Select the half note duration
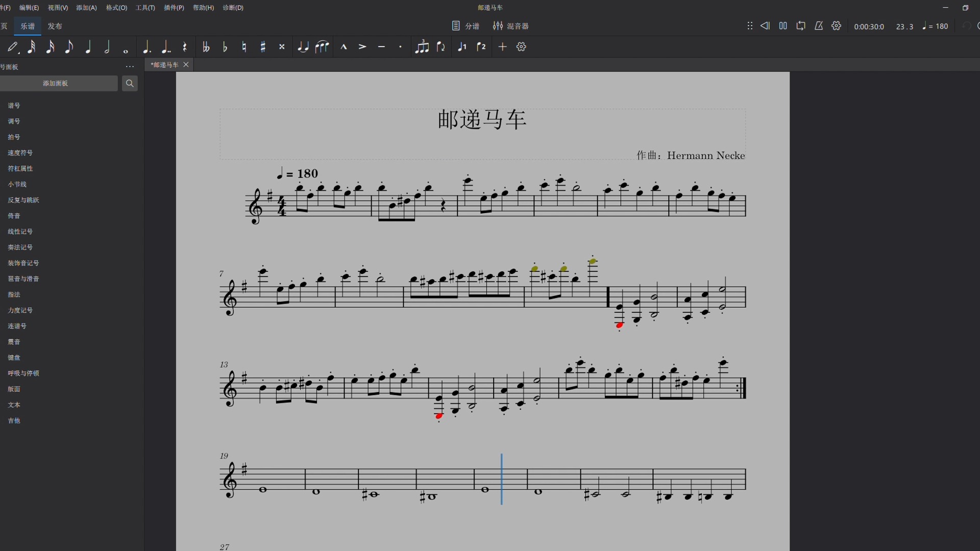 [x=107, y=47]
